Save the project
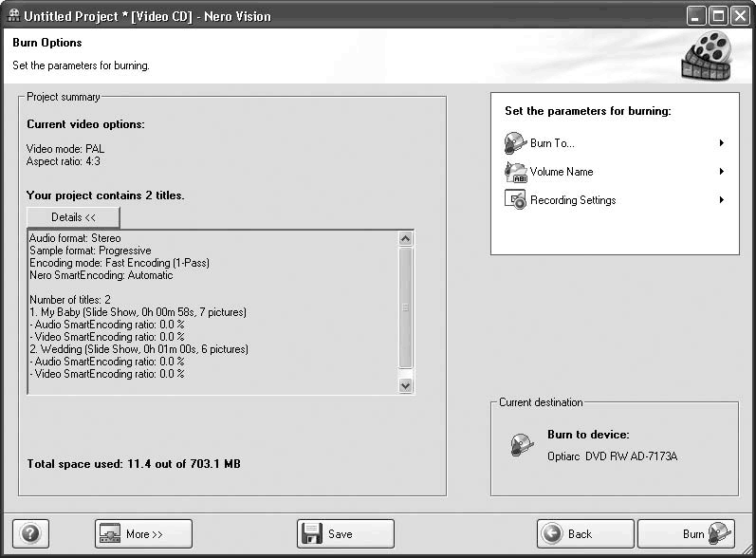 [x=345, y=533]
